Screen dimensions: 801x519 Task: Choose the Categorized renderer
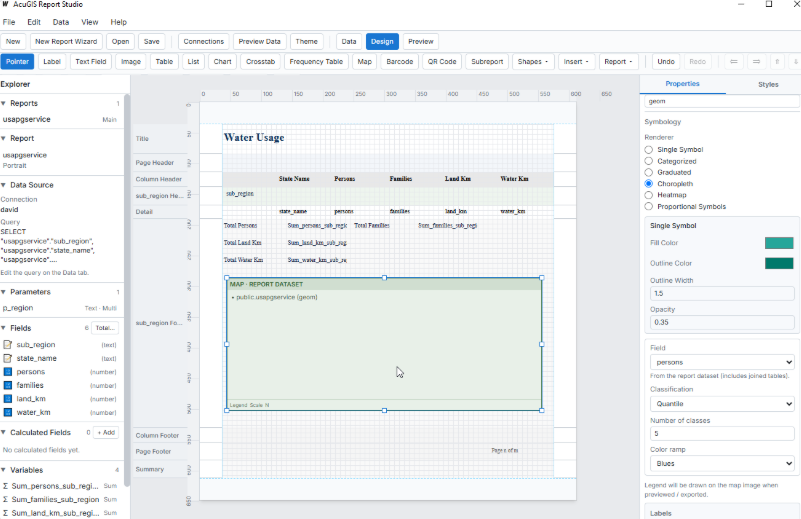click(649, 161)
